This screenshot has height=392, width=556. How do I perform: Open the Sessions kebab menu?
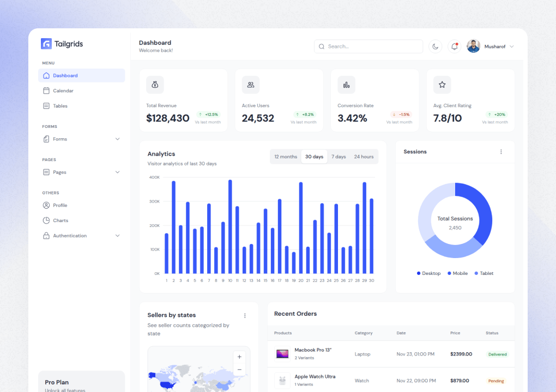[x=501, y=152]
